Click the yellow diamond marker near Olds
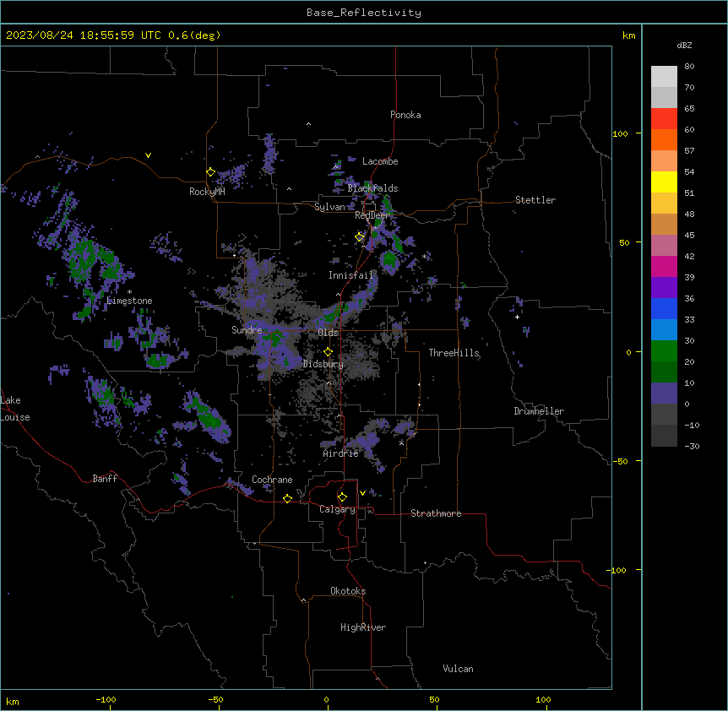Image resolution: width=728 pixels, height=711 pixels. tap(328, 352)
